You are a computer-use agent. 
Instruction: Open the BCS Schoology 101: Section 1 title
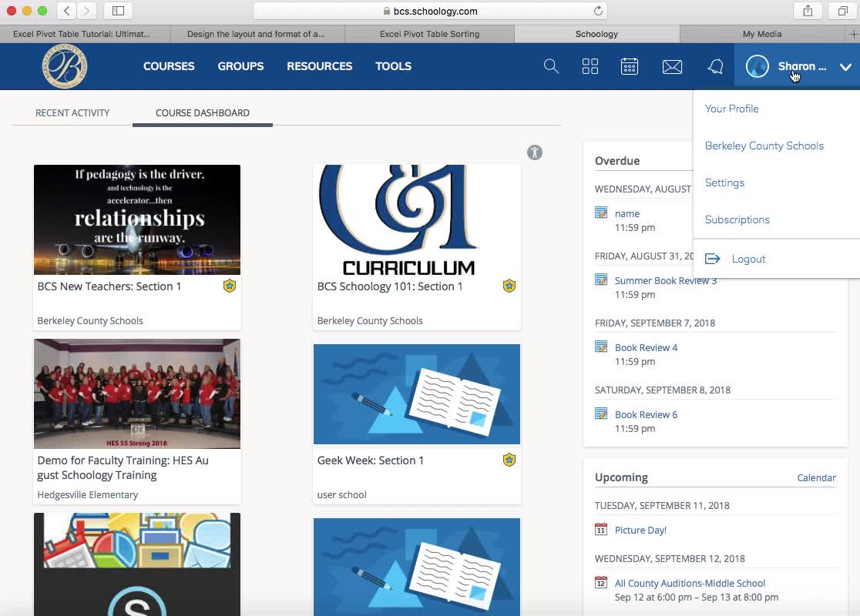[390, 286]
